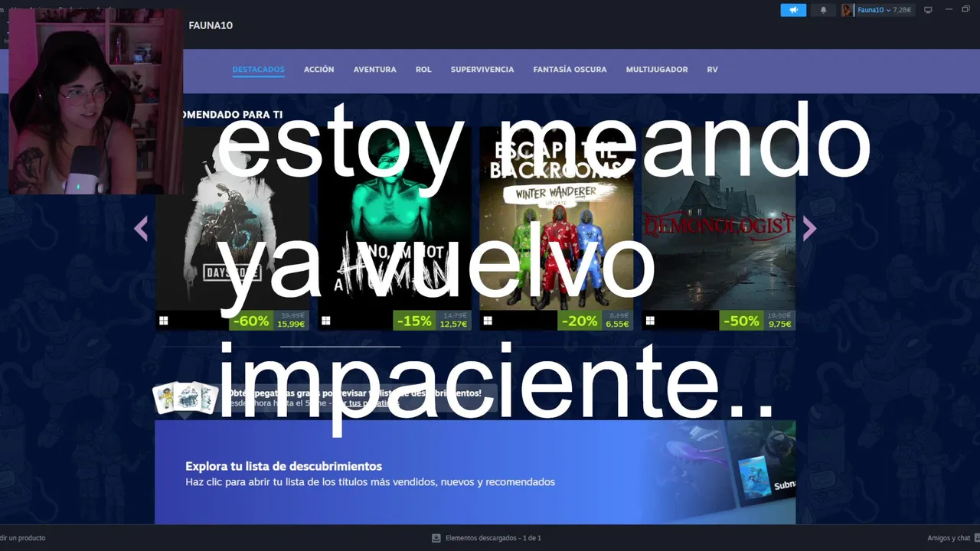This screenshot has width=980, height=551.
Task: Show previous recommended games with left arrow
Action: coord(141,228)
